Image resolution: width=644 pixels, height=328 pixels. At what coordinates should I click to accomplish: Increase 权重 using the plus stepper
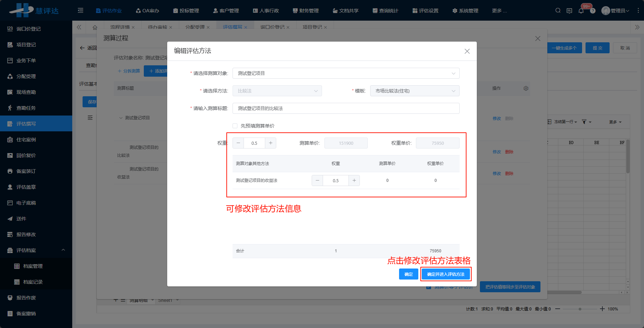[x=271, y=143]
